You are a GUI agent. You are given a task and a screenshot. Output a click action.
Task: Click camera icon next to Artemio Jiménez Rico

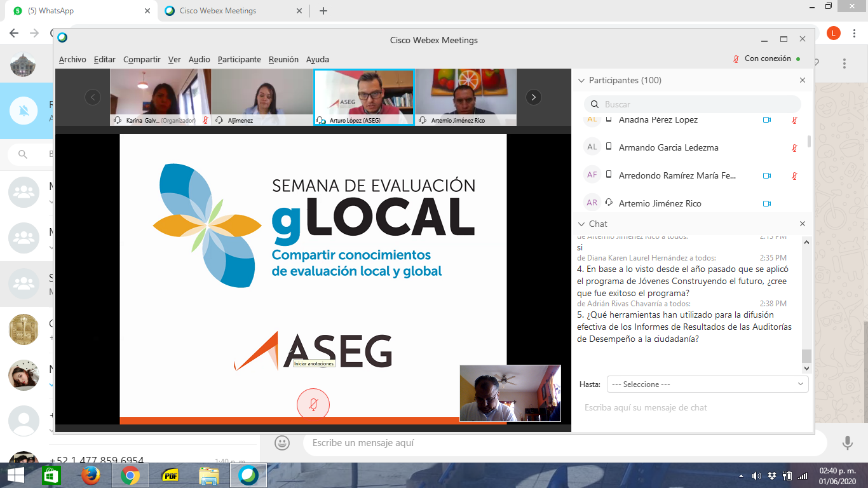pyautogui.click(x=767, y=203)
